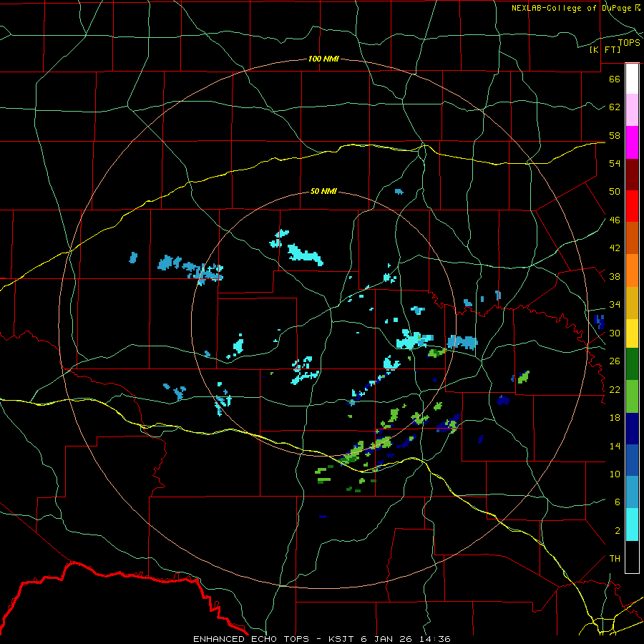Click the 18 legend value
Image resolution: width=644 pixels, height=644 pixels.
(x=615, y=418)
